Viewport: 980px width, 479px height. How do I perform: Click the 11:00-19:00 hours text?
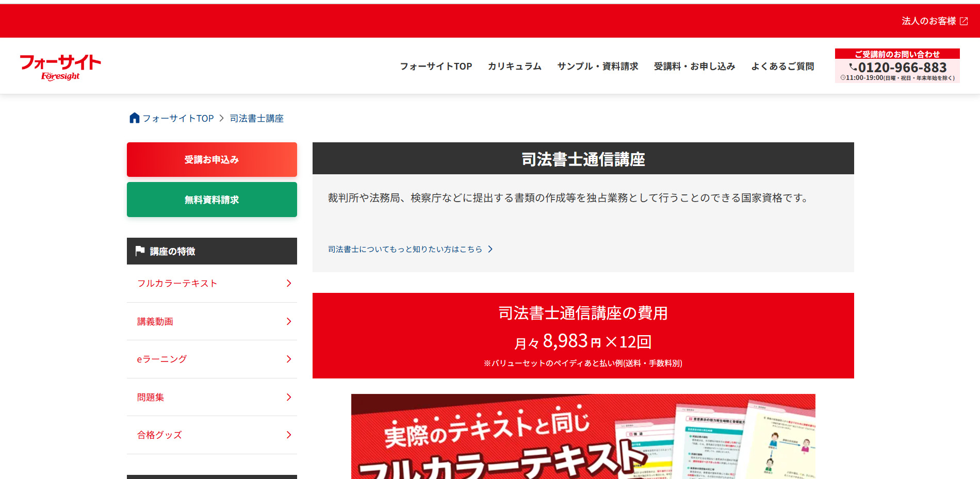point(864,78)
